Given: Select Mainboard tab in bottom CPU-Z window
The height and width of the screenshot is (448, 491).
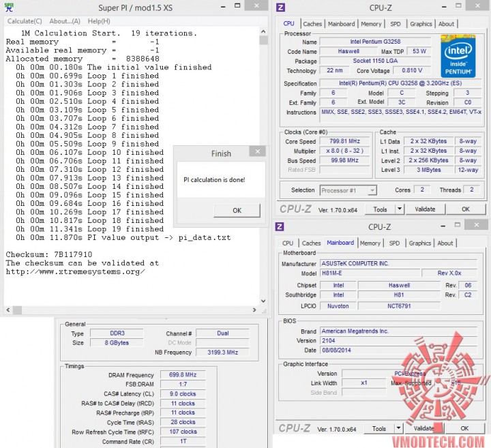Looking at the screenshot, I should pyautogui.click(x=340, y=243).
